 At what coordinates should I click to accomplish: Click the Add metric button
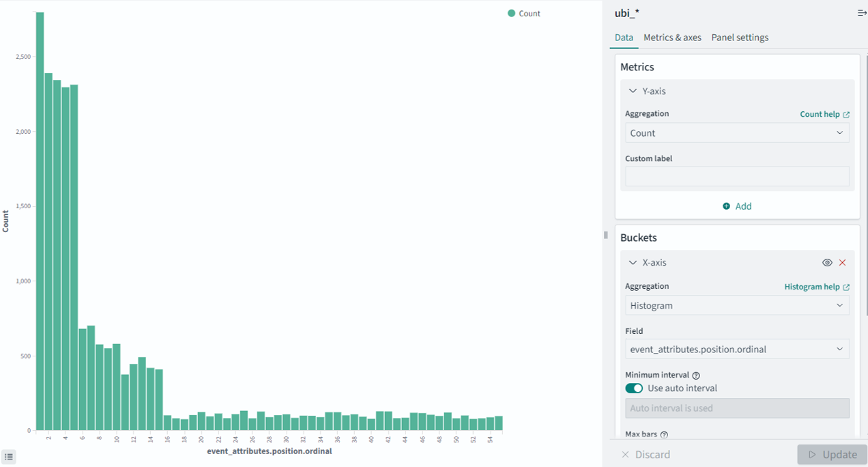(x=737, y=206)
